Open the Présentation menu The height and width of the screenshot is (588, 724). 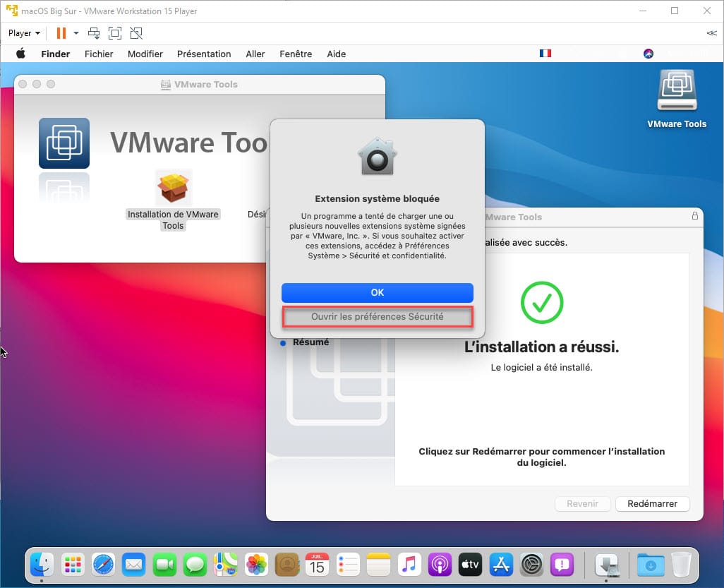point(204,54)
